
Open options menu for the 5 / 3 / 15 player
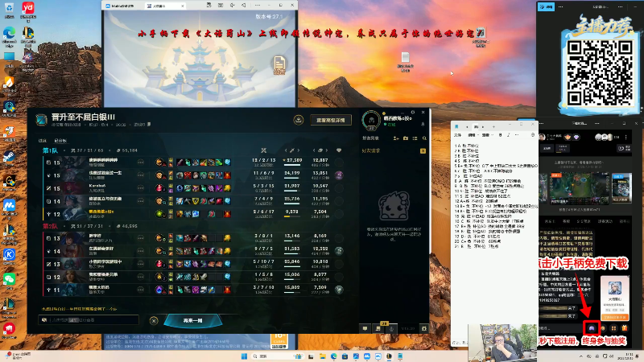coord(140,188)
